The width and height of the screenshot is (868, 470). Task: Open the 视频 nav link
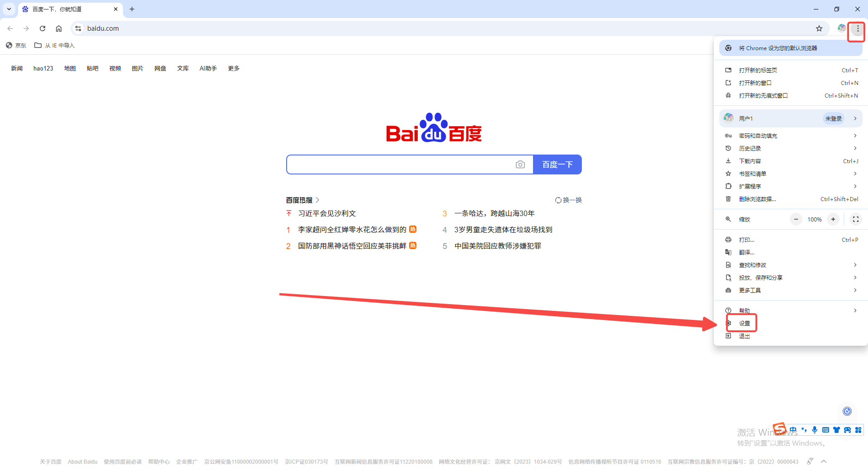(115, 68)
